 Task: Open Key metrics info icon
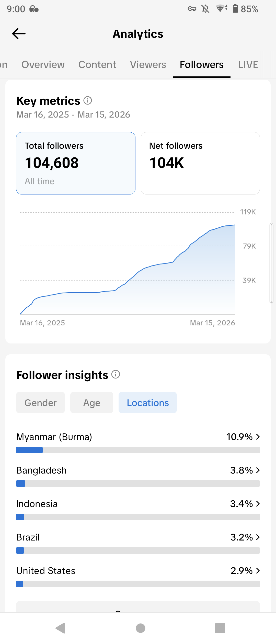tap(88, 101)
